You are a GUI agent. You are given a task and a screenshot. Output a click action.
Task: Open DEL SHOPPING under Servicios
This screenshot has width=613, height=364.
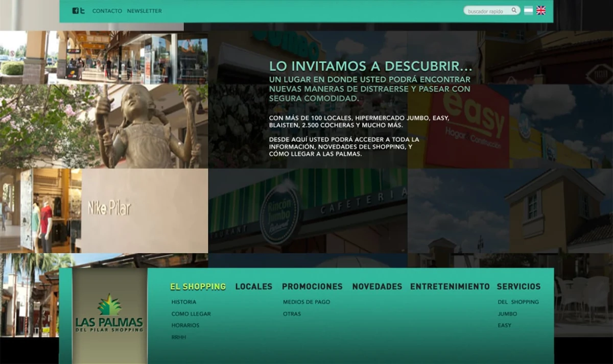518,302
